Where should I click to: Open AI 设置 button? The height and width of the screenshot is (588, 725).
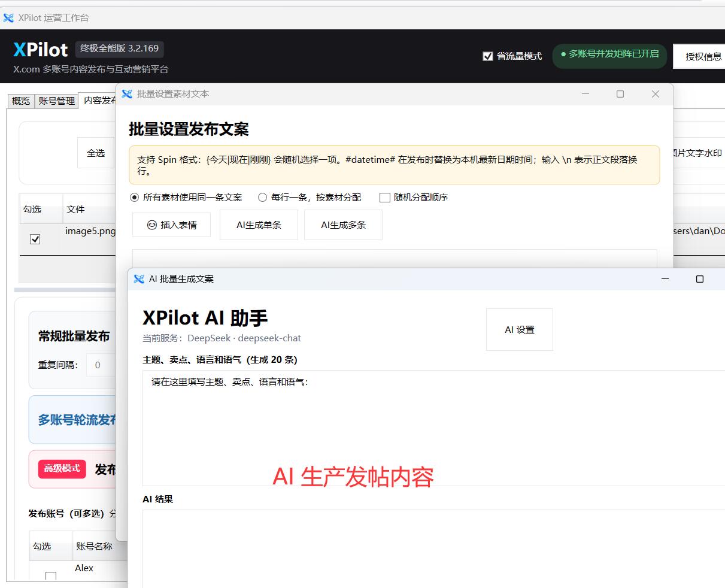pyautogui.click(x=520, y=330)
